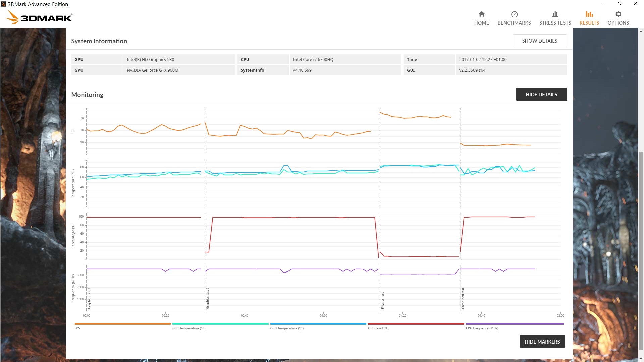Minimize the 3DMark window
The image size is (644, 362).
tap(603, 4)
